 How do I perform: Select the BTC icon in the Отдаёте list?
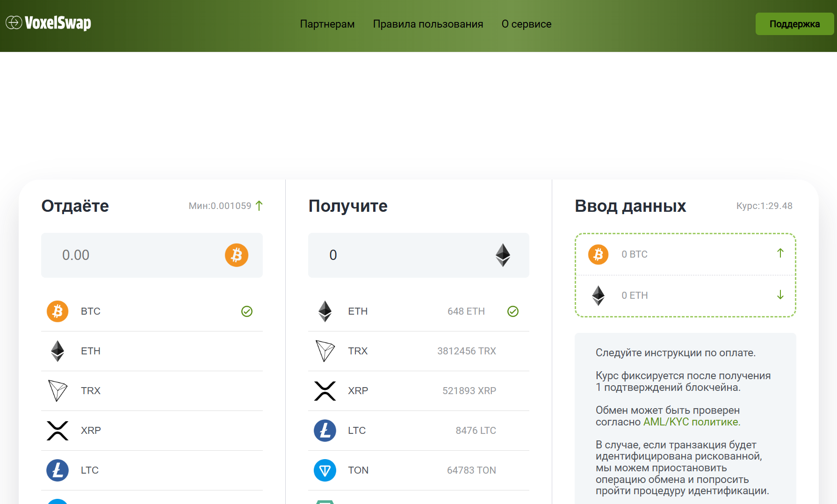[x=58, y=311]
